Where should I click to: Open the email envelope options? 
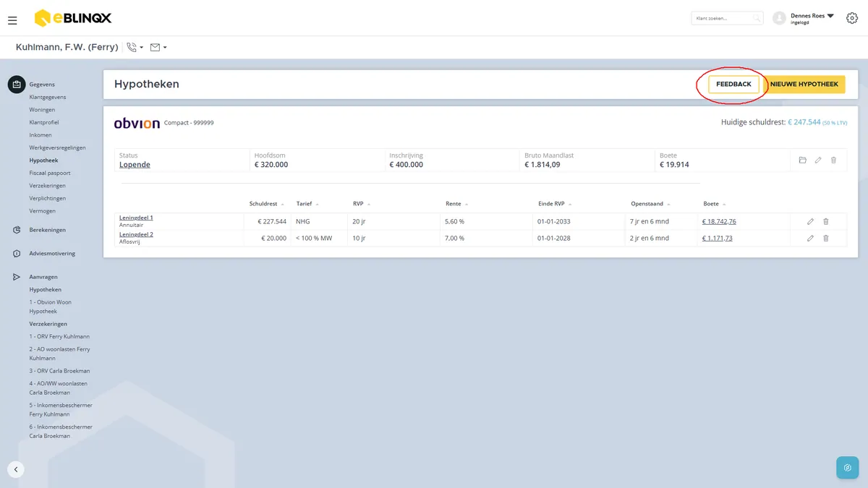[158, 47]
